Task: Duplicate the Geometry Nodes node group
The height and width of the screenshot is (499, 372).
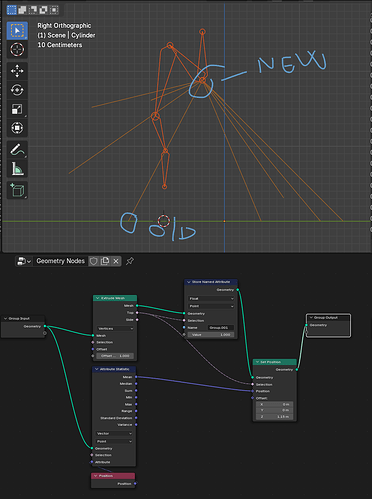Action: click(105, 261)
